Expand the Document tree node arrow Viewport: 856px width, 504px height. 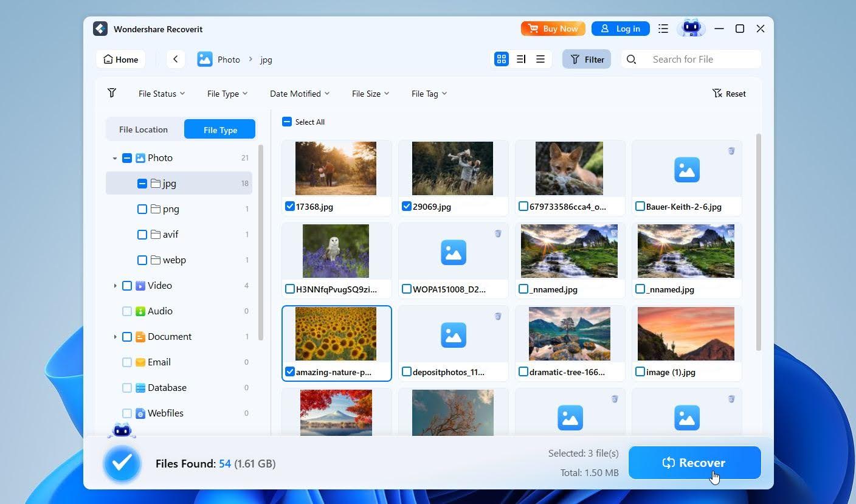pyautogui.click(x=115, y=336)
